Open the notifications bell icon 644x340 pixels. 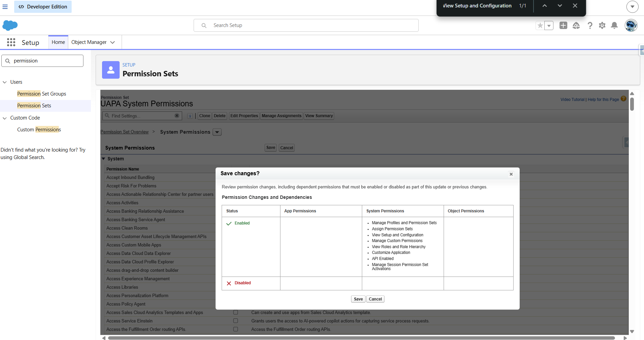tap(615, 25)
